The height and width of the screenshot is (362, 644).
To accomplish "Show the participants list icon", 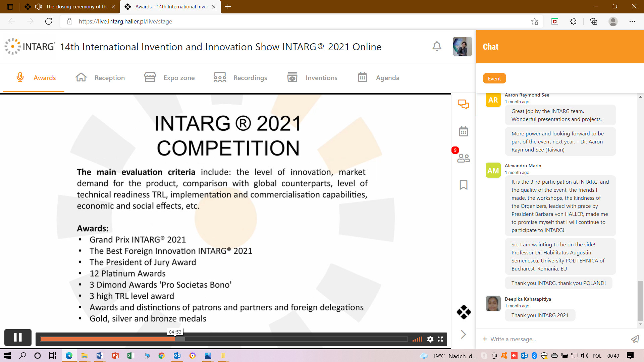I will click(464, 158).
